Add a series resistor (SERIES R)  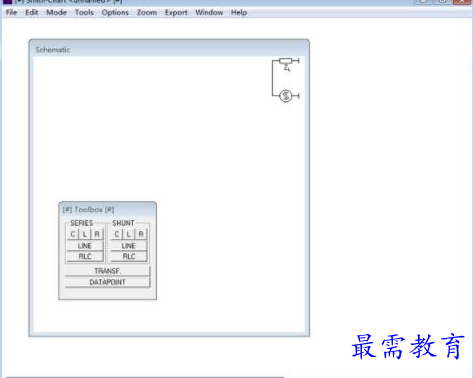(97, 234)
